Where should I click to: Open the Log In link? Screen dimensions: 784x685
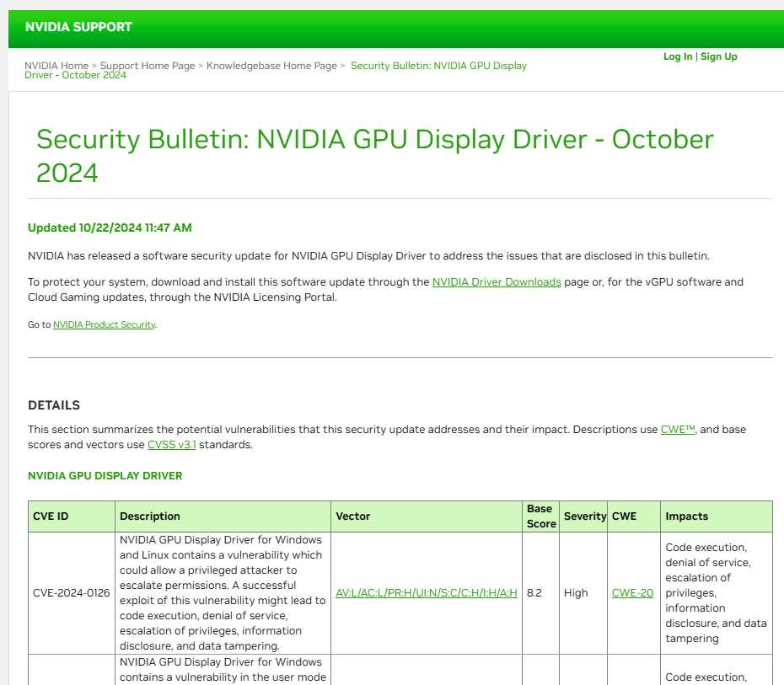[x=678, y=56]
